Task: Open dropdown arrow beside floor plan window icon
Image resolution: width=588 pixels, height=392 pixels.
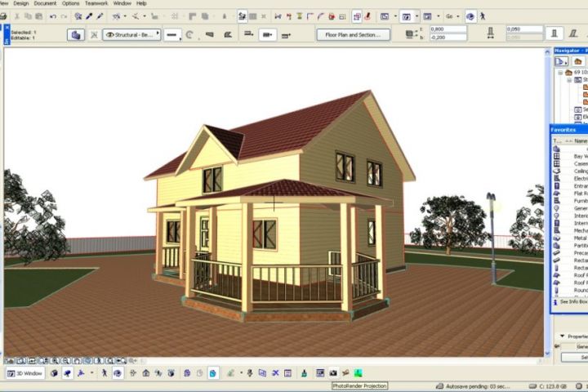Action: 395,16
